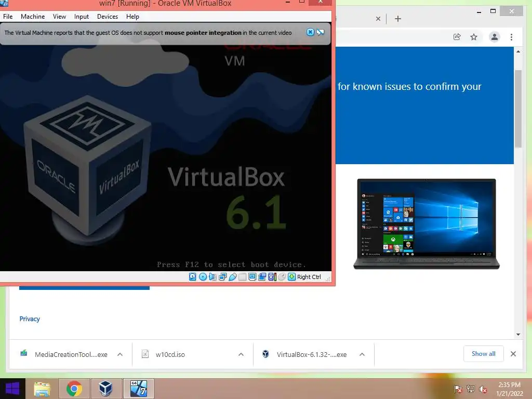Image resolution: width=532 pixels, height=399 pixels.
Task: Open the Chrome profile avatar
Action: coord(495,37)
